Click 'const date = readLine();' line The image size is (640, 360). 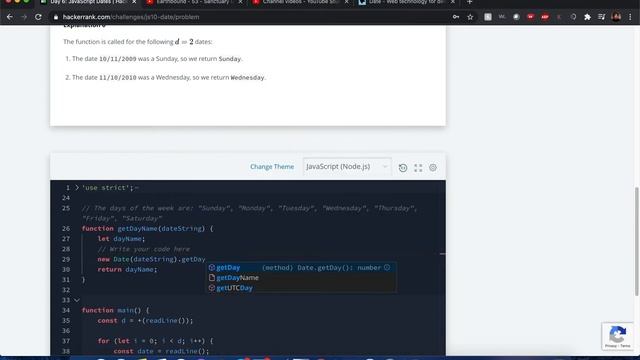point(161,351)
